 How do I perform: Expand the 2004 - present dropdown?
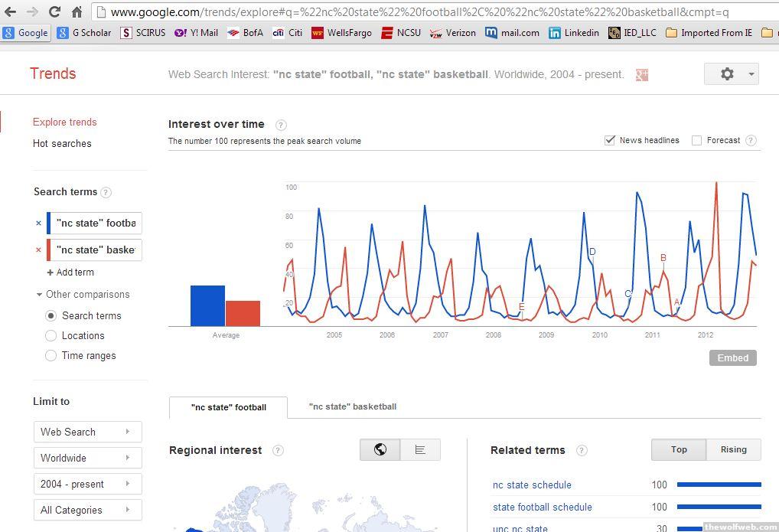click(87, 484)
